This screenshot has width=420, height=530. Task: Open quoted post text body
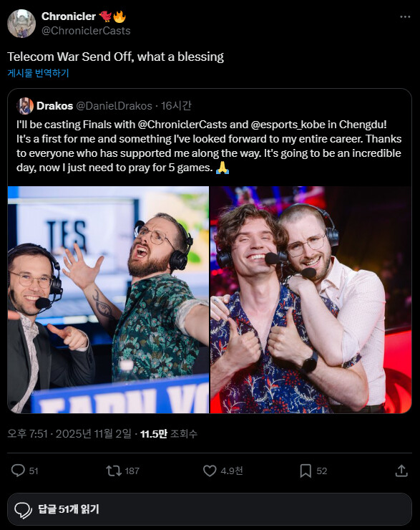click(209, 146)
